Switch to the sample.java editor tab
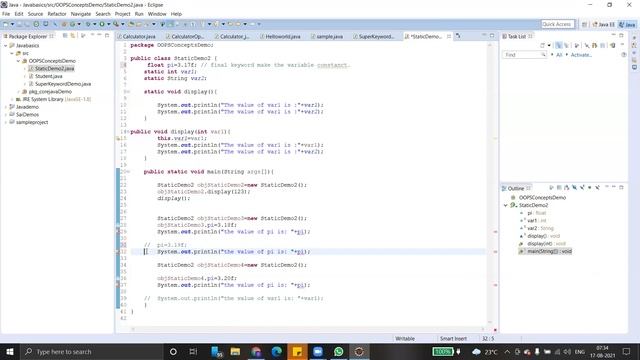 pos(327,36)
